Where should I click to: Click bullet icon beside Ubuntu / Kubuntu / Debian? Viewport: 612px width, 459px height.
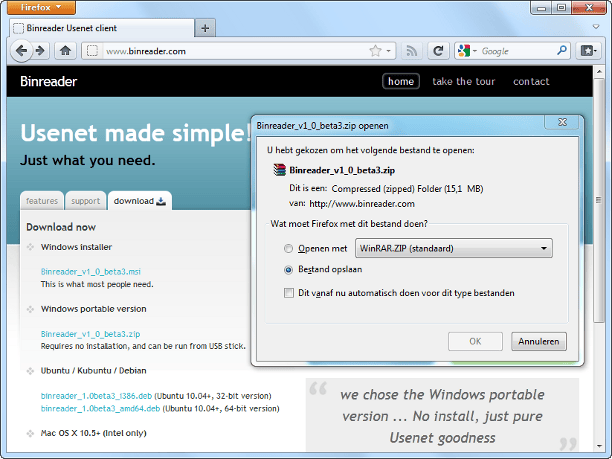point(30,371)
